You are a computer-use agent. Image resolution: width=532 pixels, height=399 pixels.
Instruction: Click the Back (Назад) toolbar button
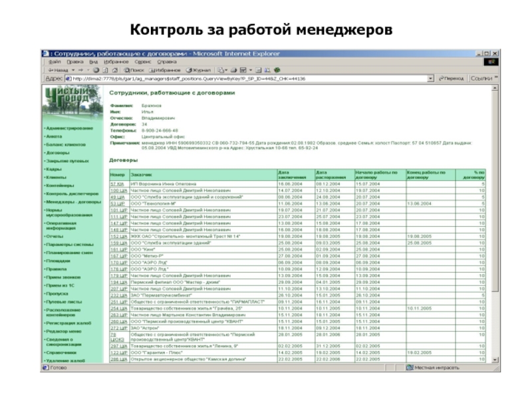[60, 70]
